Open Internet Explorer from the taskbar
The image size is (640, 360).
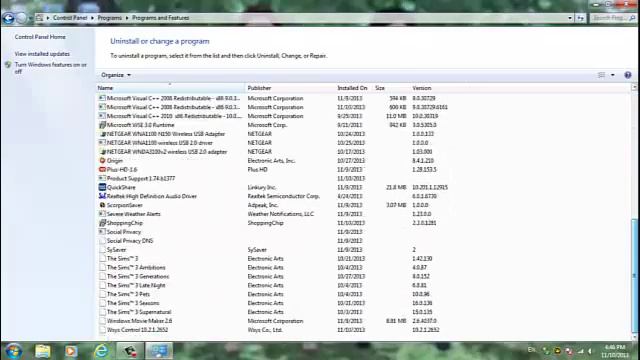101,351
